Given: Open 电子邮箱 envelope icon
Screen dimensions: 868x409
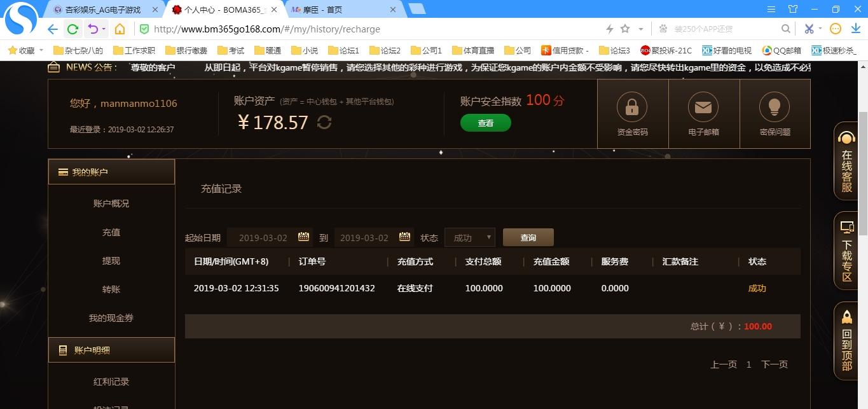Looking at the screenshot, I should (x=703, y=107).
